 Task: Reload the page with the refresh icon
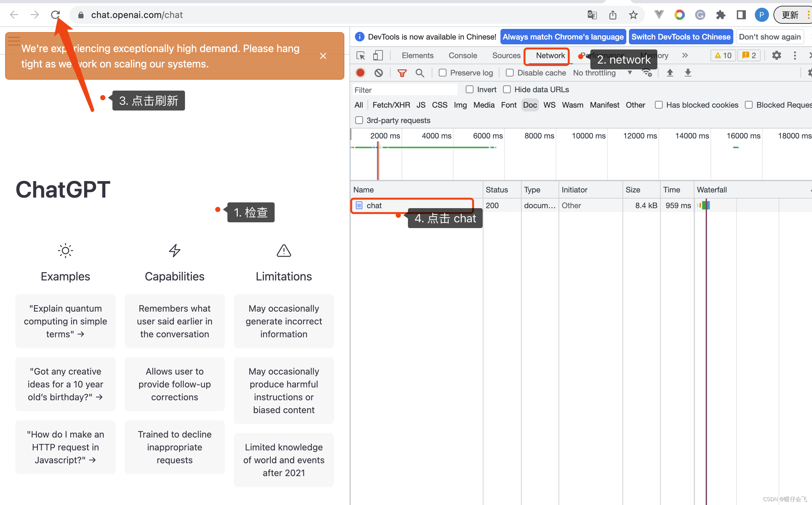[56, 15]
